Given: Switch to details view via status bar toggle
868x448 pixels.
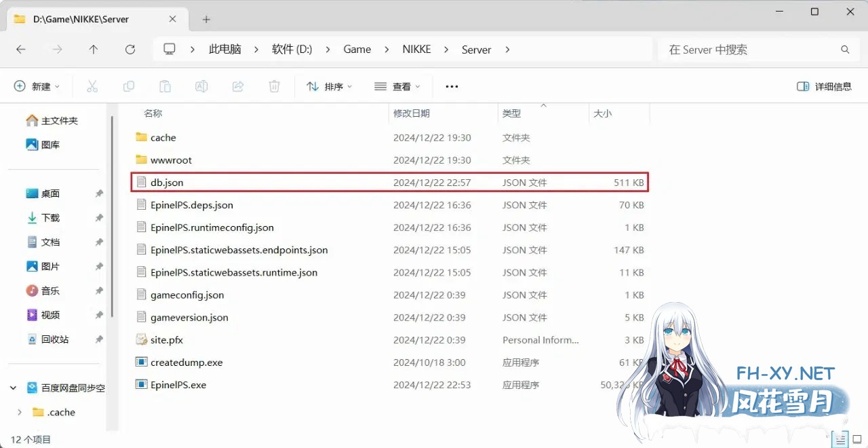Looking at the screenshot, I should pyautogui.click(x=840, y=439).
